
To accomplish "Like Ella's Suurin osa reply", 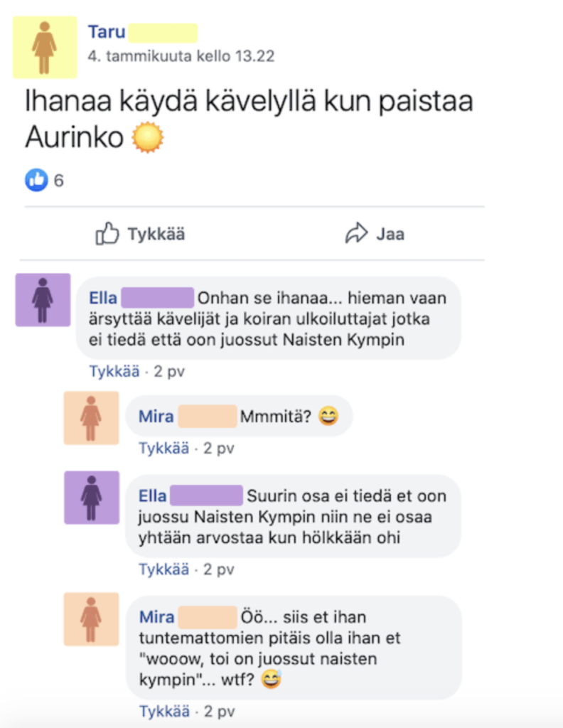I will [x=163, y=569].
